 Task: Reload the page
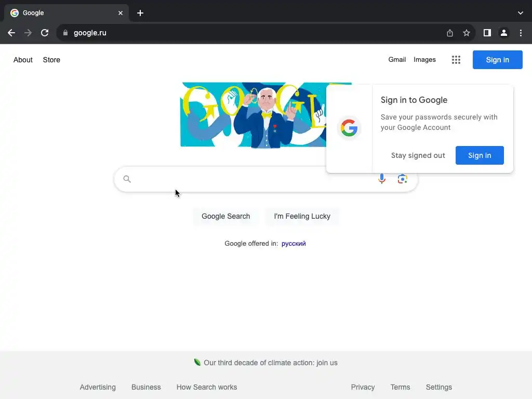(x=45, y=33)
